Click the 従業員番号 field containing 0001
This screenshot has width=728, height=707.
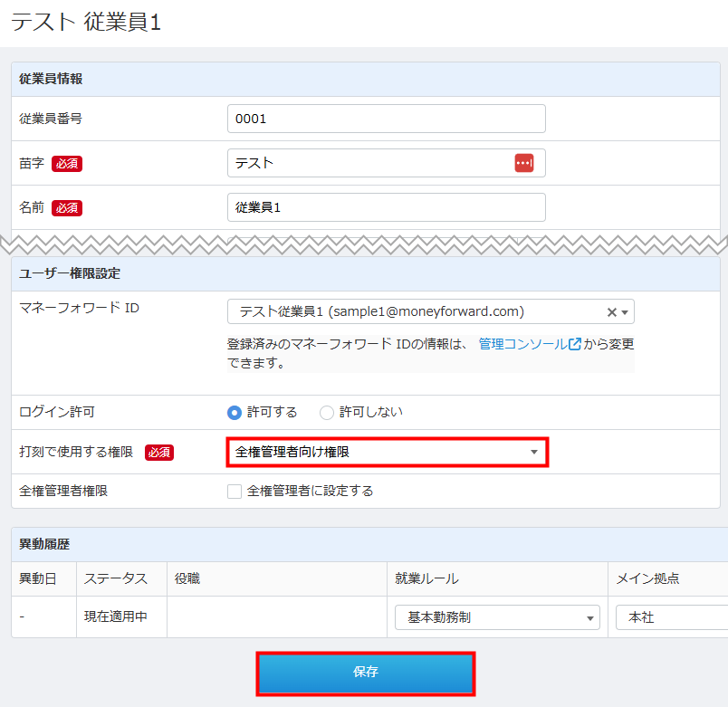coord(386,119)
